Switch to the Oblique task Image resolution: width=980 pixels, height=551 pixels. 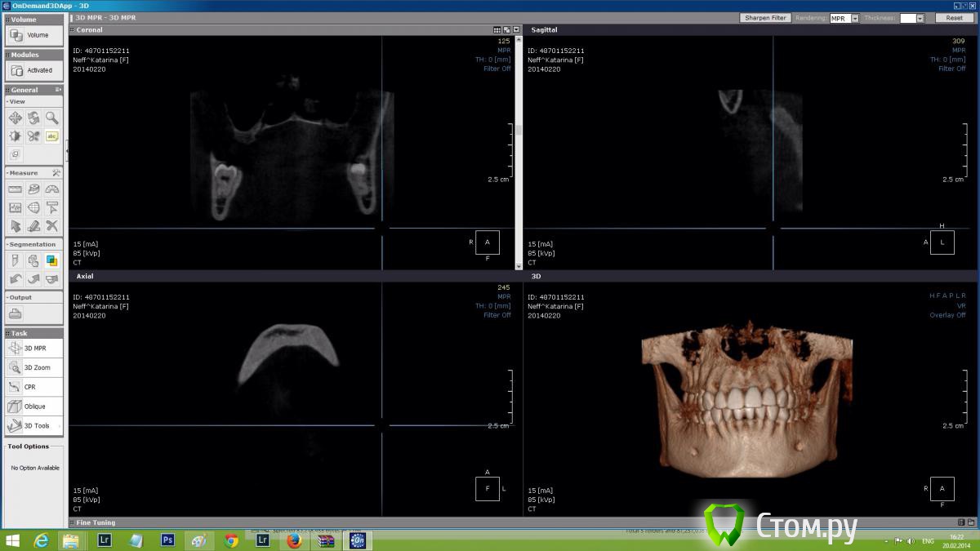point(34,407)
